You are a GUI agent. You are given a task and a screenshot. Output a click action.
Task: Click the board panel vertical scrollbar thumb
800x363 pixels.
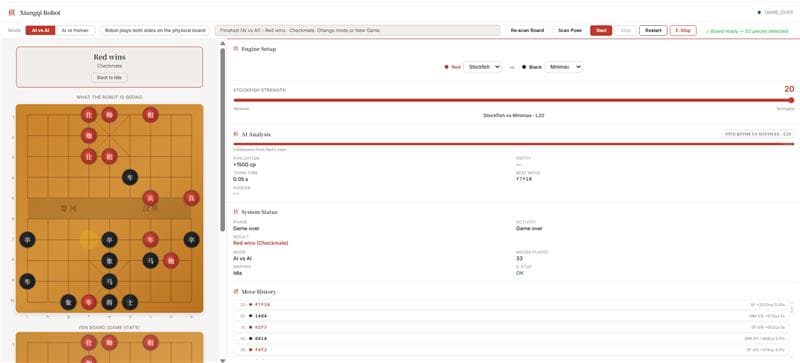[x=222, y=140]
